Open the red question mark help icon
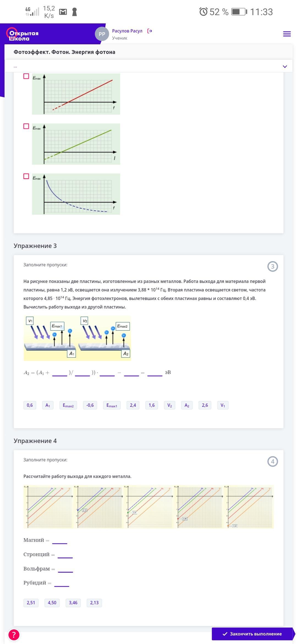The image size is (297, 644). click(x=14, y=635)
